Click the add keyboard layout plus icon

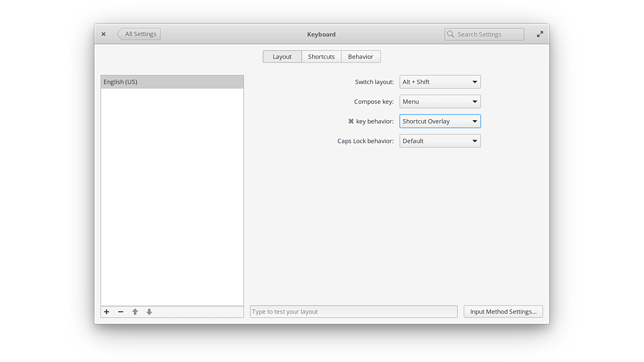coord(107,312)
